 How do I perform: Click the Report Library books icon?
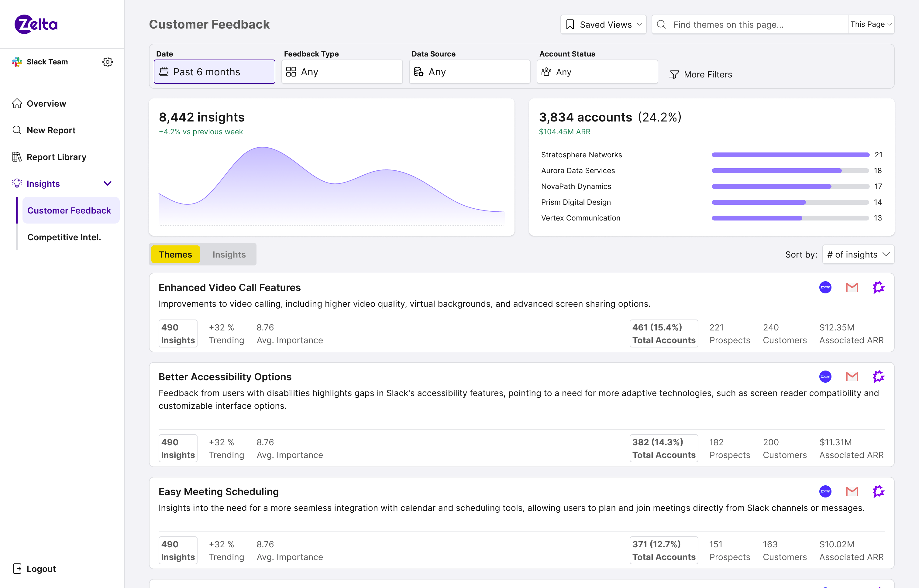point(17,157)
